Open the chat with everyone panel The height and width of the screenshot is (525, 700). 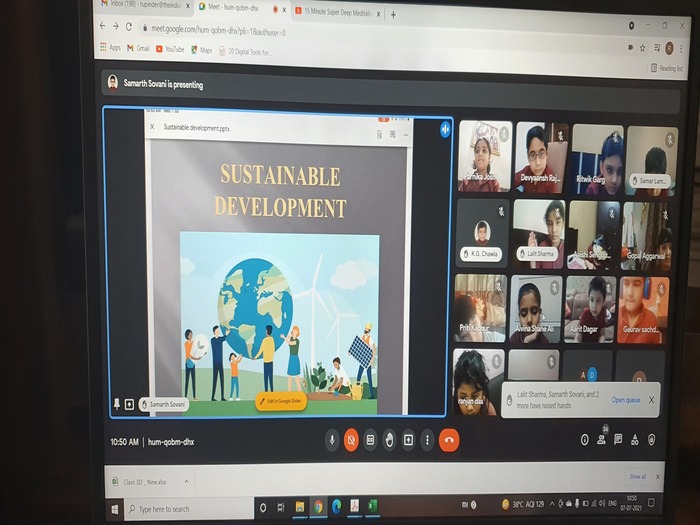618,440
